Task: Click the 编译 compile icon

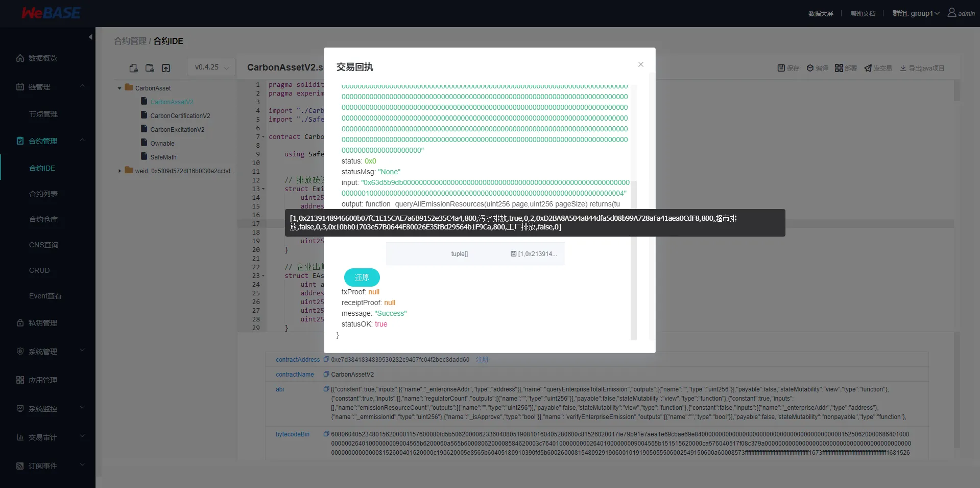Action: point(810,68)
